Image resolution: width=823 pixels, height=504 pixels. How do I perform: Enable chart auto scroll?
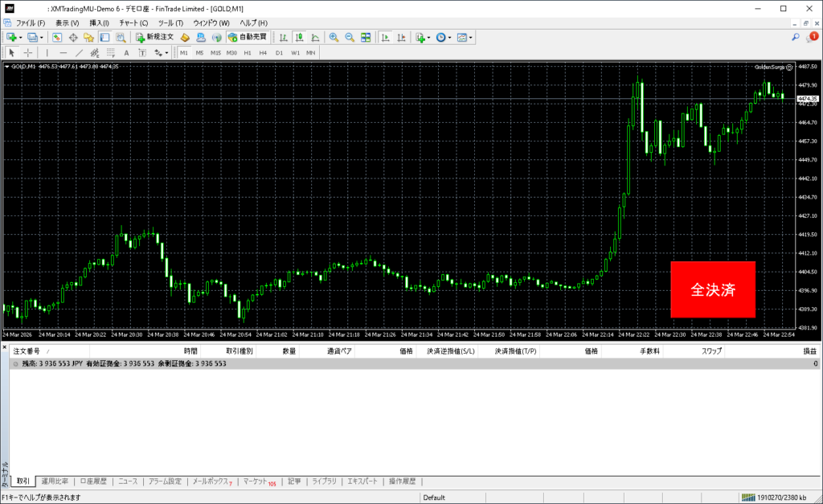tap(386, 37)
